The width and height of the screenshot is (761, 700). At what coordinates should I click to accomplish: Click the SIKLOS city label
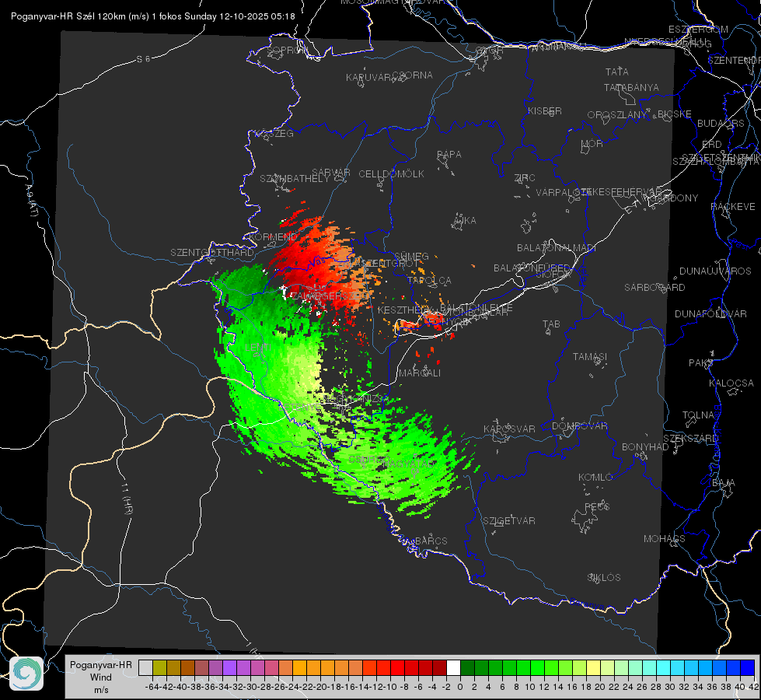[604, 577]
